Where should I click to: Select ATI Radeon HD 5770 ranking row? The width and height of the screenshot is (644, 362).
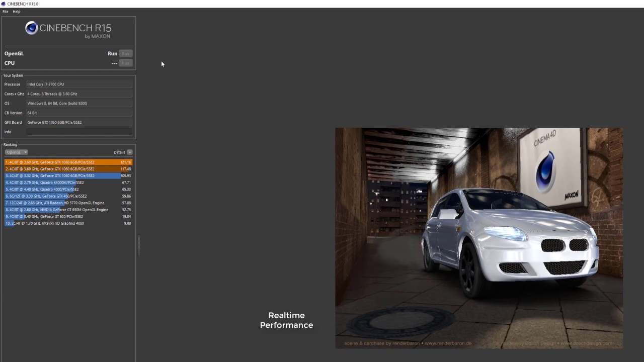pos(68,203)
